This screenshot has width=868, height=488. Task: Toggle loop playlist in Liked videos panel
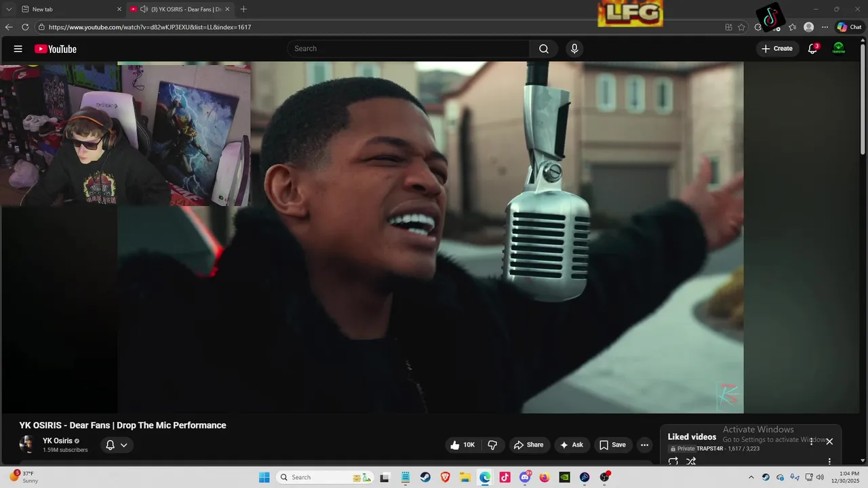[673, 461]
